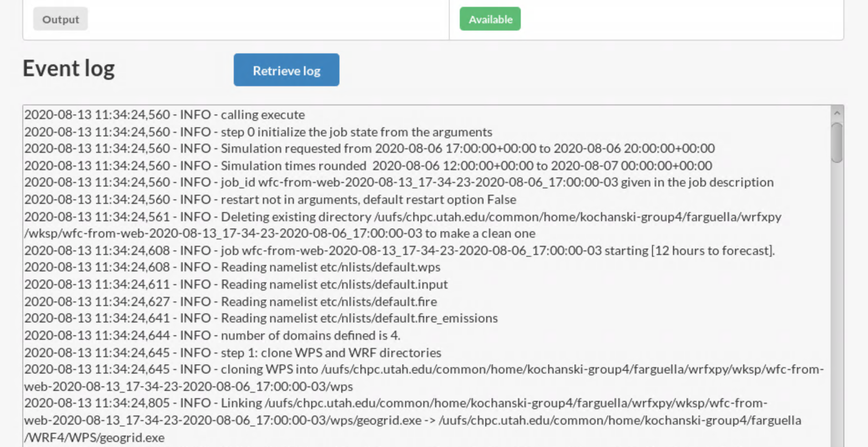This screenshot has height=447, width=868.
Task: Click the Event log heading
Action: click(69, 68)
